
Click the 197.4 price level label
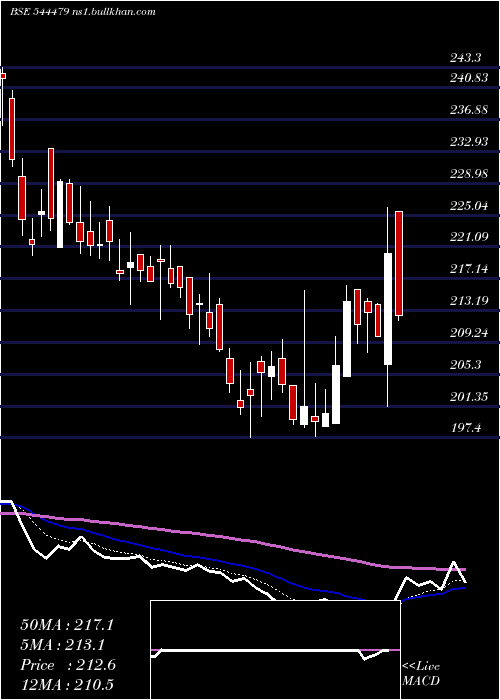tap(465, 428)
